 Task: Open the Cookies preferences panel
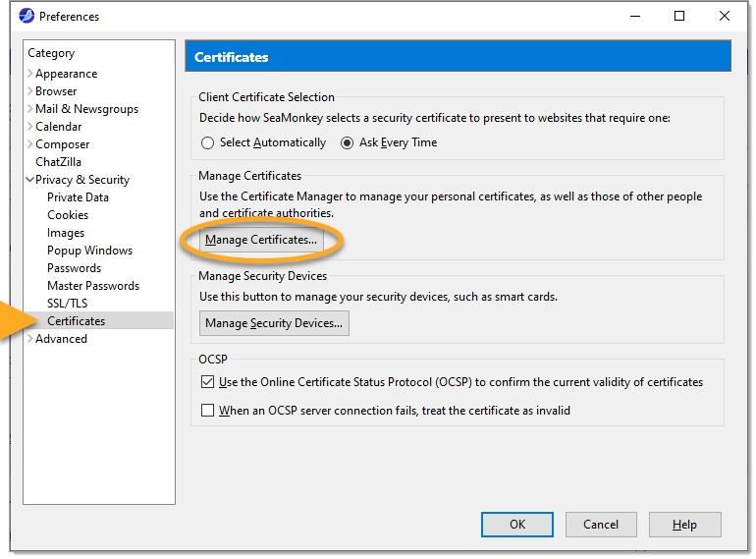[68, 215]
